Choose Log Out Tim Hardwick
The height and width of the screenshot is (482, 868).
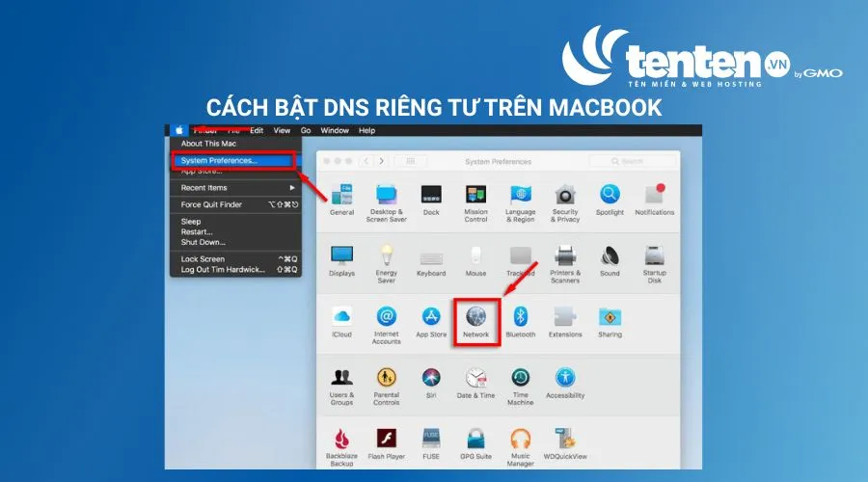click(236, 270)
